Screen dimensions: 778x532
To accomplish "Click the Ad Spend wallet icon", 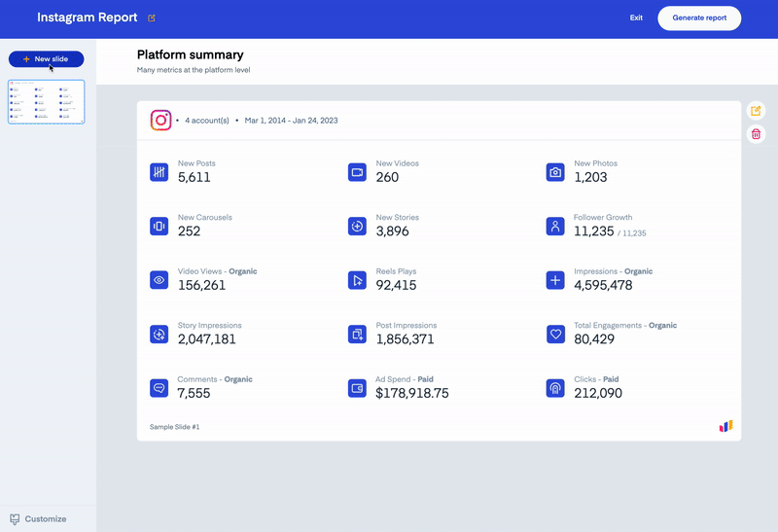I will tap(357, 388).
